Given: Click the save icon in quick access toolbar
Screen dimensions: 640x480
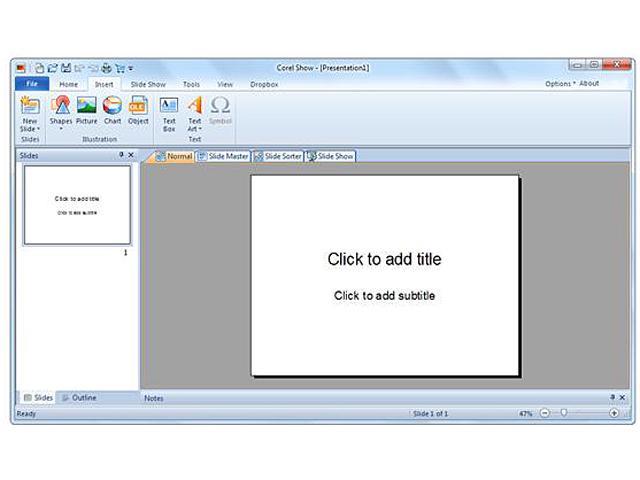Looking at the screenshot, I should point(65,68).
